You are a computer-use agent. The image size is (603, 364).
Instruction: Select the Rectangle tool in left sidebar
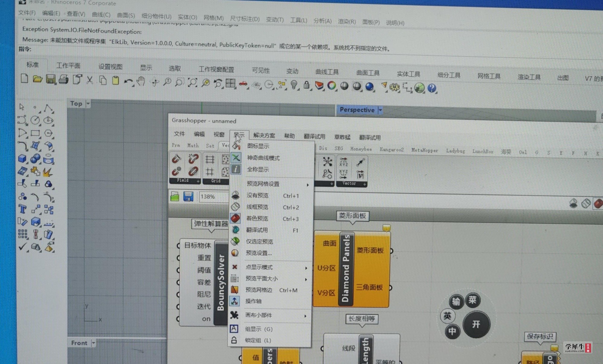pos(35,133)
